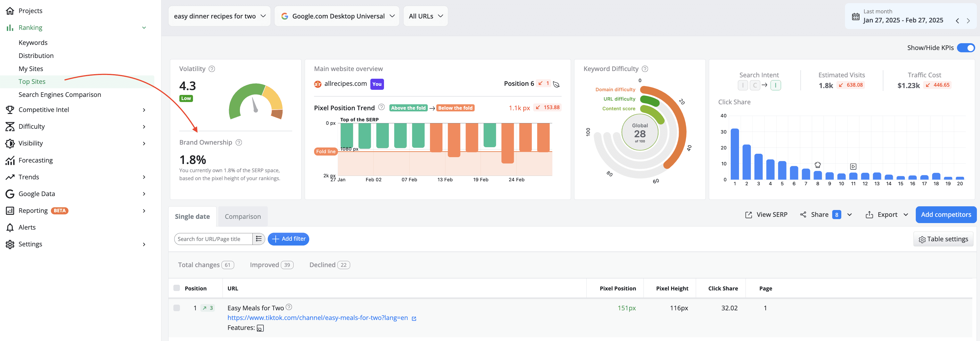Click the tag icon next to Position 6
Viewport: 980px width, 341px height.
[556, 84]
